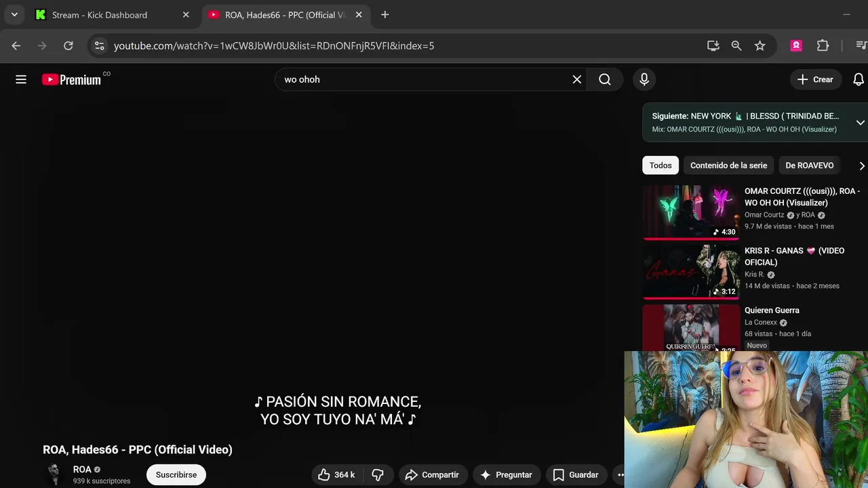Open YouTube notifications bell
Image resolution: width=868 pixels, height=488 pixels.
pos(859,79)
